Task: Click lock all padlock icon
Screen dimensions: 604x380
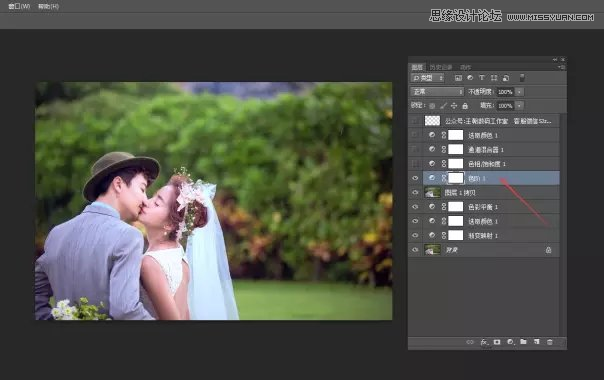Action: point(465,106)
